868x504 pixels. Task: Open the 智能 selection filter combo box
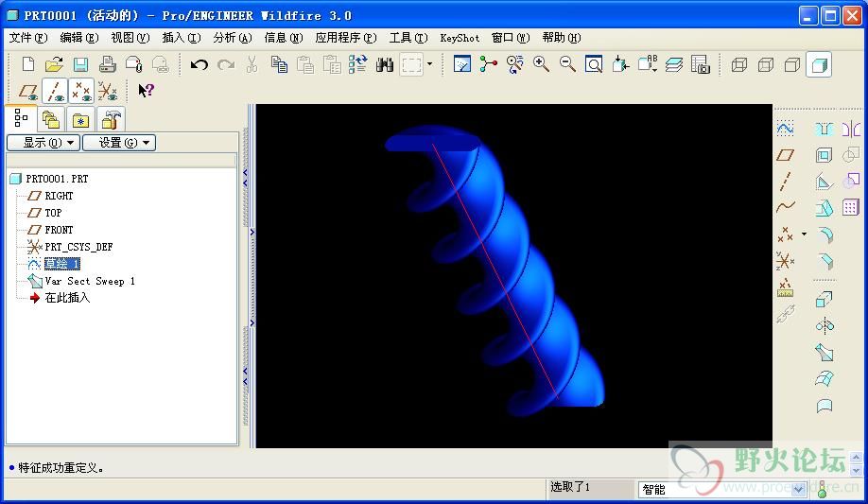(x=721, y=489)
